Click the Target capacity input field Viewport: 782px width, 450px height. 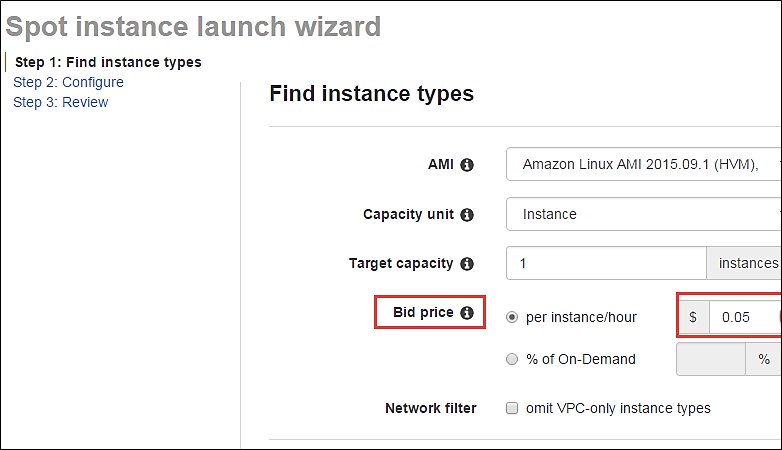click(606, 264)
